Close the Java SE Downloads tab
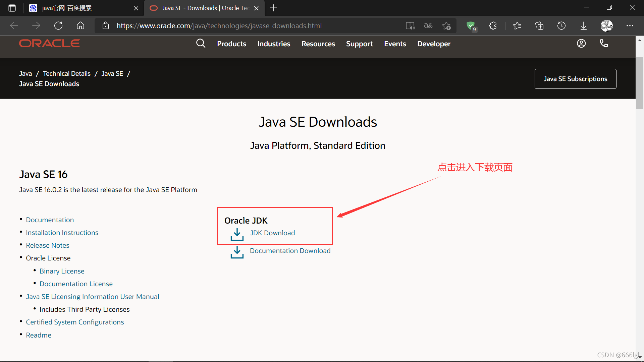644x362 pixels. [x=256, y=8]
